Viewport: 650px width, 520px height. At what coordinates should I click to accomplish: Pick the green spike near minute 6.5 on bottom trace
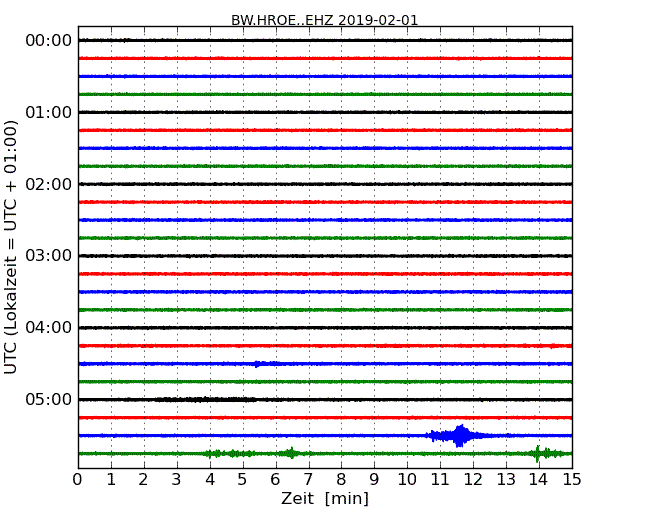pyautogui.click(x=291, y=453)
